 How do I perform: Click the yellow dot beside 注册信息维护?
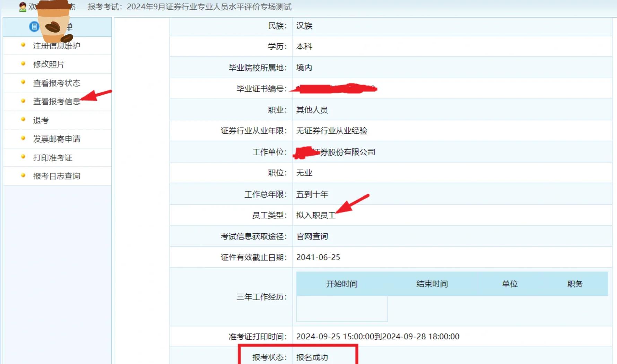pyautogui.click(x=23, y=45)
